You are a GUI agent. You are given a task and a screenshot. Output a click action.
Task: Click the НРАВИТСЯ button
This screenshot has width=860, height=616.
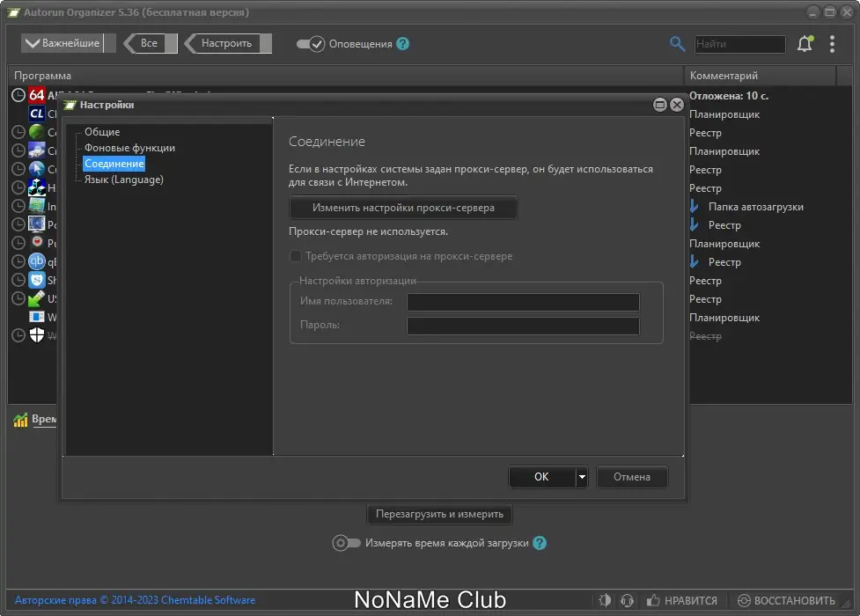pyautogui.click(x=681, y=601)
